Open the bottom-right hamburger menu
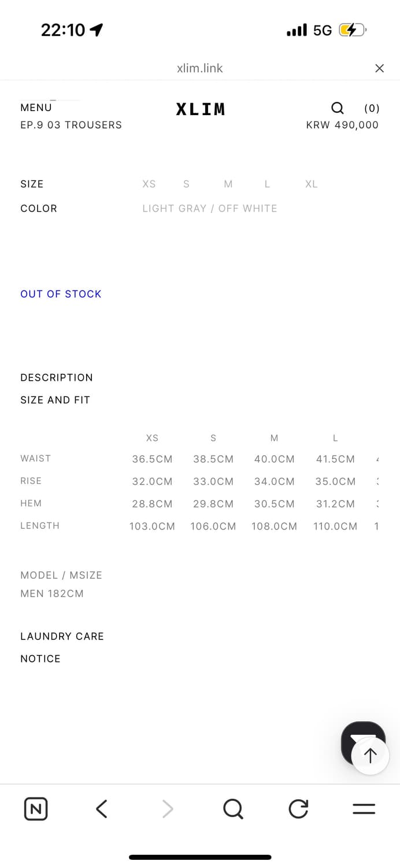This screenshot has height=868, width=400. [x=364, y=808]
